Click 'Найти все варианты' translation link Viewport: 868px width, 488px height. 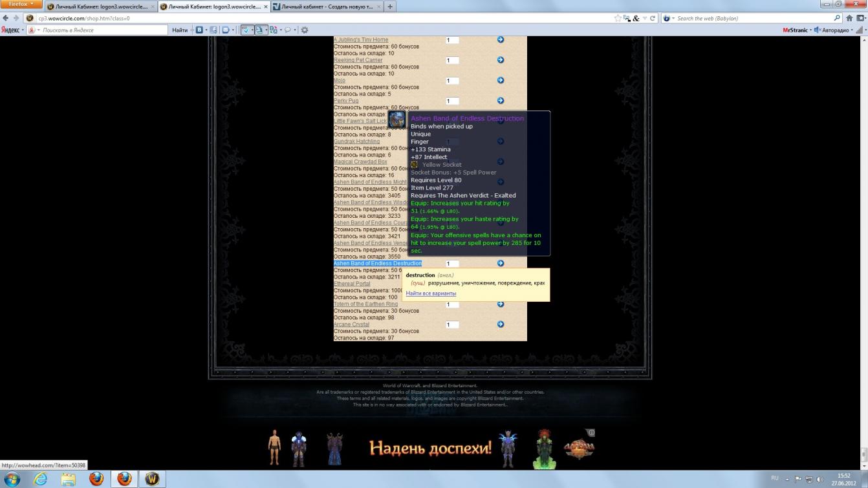pyautogui.click(x=431, y=293)
